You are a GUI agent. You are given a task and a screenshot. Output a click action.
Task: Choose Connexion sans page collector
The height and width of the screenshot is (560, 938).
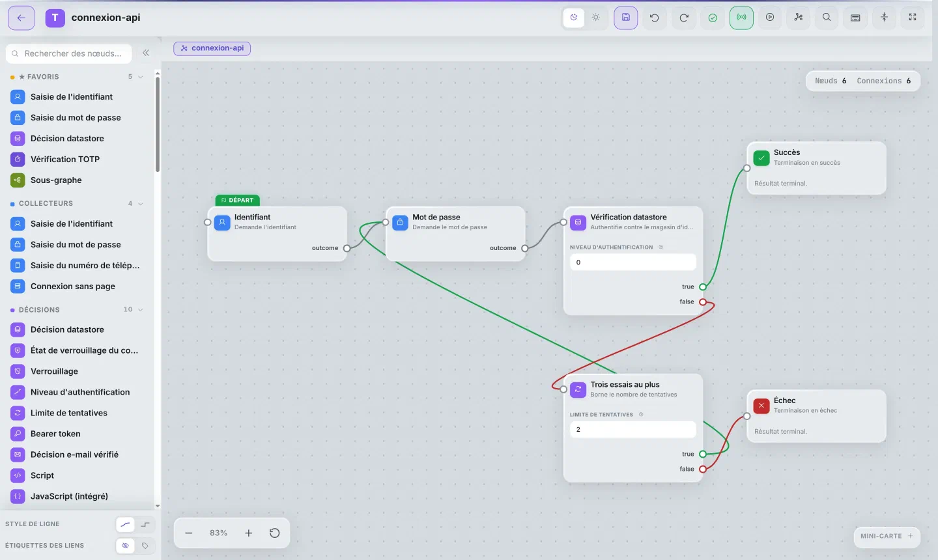tap(77, 287)
